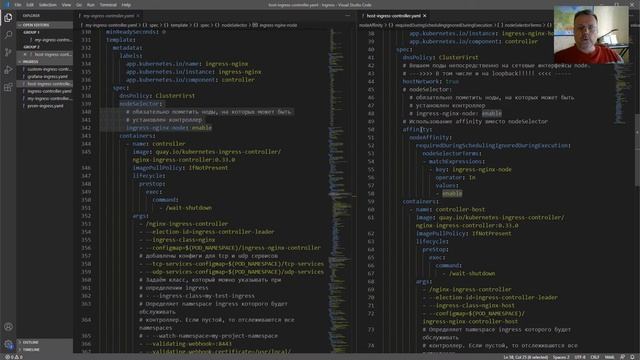Image resolution: width=640 pixels, height=360 pixels.
Task: Click 'imagePullPolicy: IfNotPresent' in right editor
Action: [463, 233]
